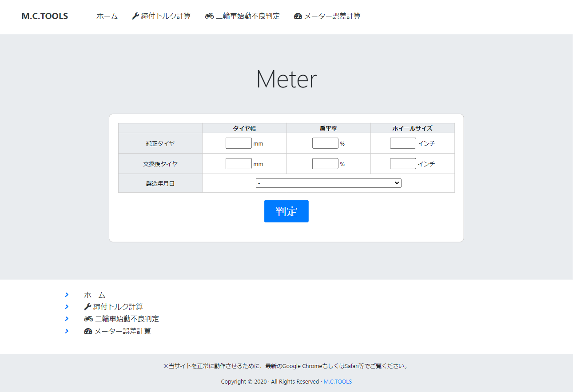Open 締付トルク計算 in the top navigation

pos(166,16)
